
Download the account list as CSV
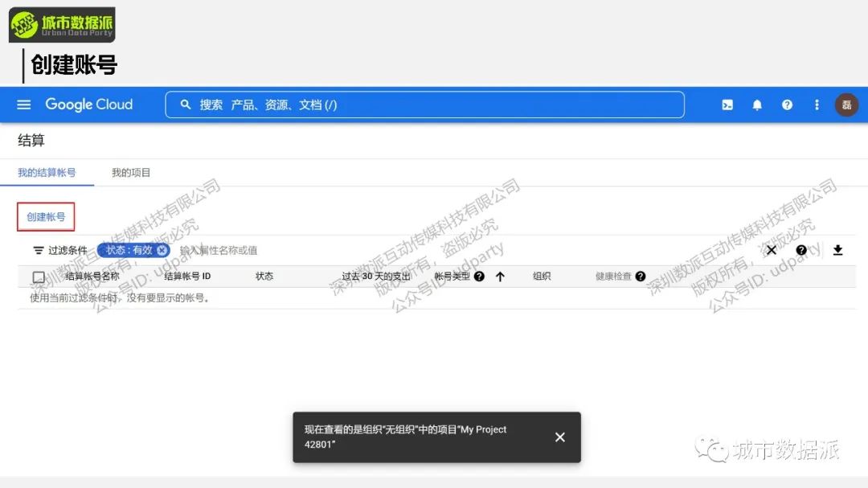837,250
